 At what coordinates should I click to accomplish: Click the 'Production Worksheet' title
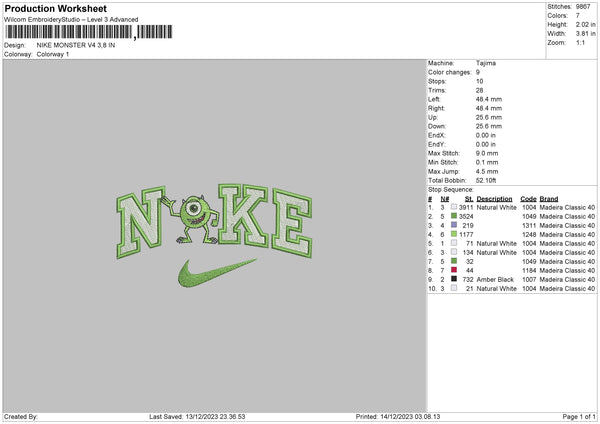(x=55, y=8)
